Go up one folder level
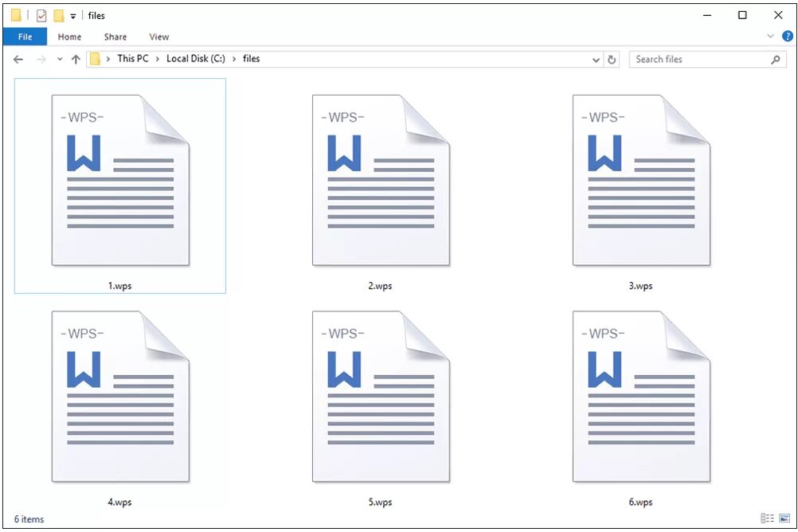Image resolution: width=798 pixels, height=532 pixels. [76, 60]
